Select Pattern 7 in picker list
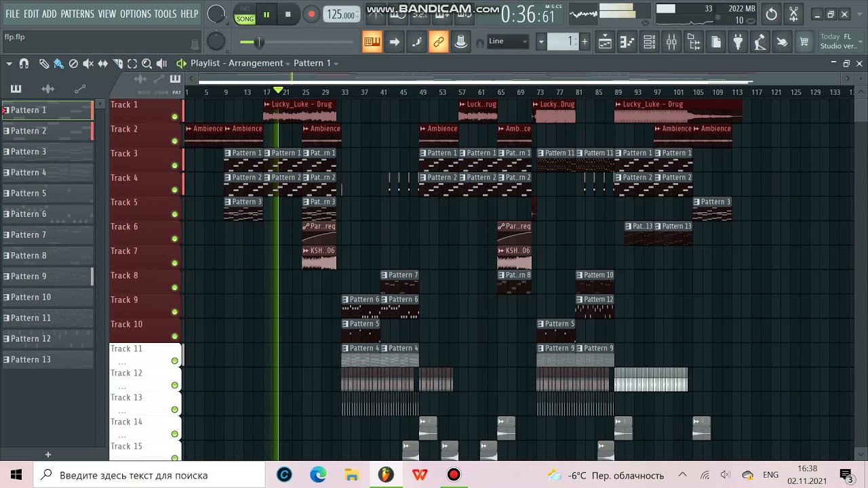This screenshot has height=488, width=868. point(47,235)
